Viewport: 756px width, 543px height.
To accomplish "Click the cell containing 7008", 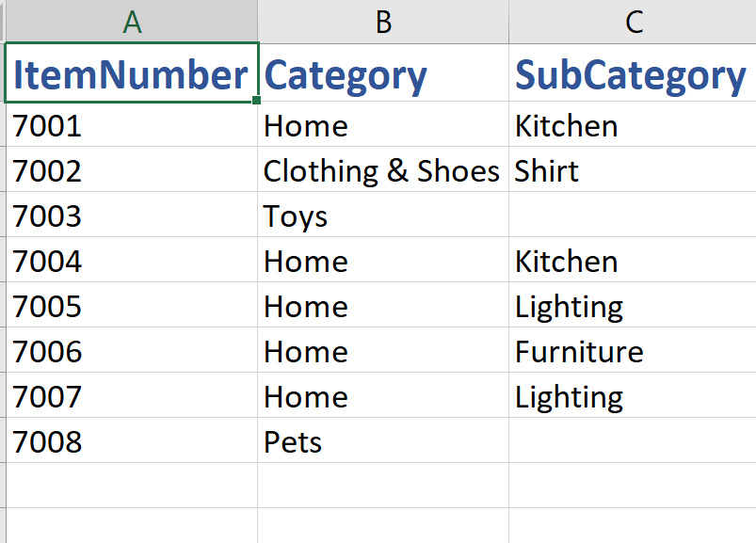I will (131, 441).
